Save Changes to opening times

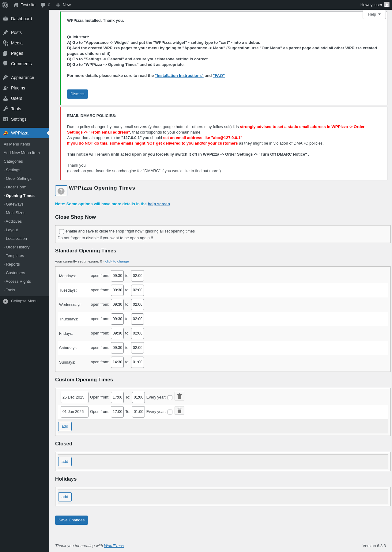click(71, 520)
